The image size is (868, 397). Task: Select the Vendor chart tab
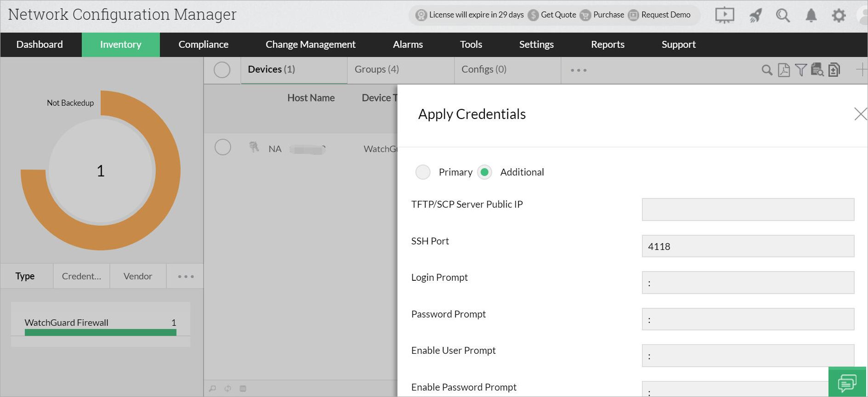[138, 276]
